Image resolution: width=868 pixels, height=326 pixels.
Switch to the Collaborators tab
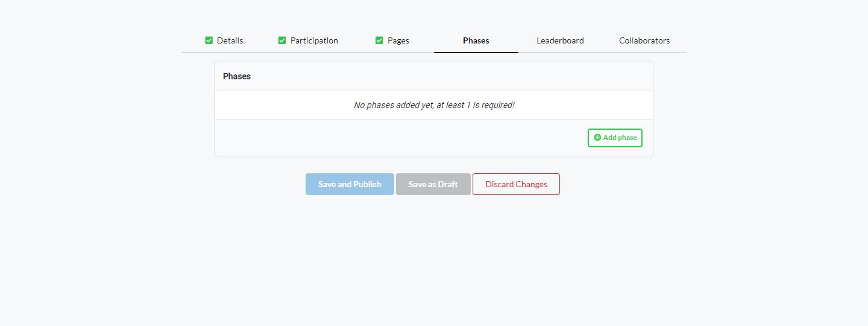(x=644, y=40)
